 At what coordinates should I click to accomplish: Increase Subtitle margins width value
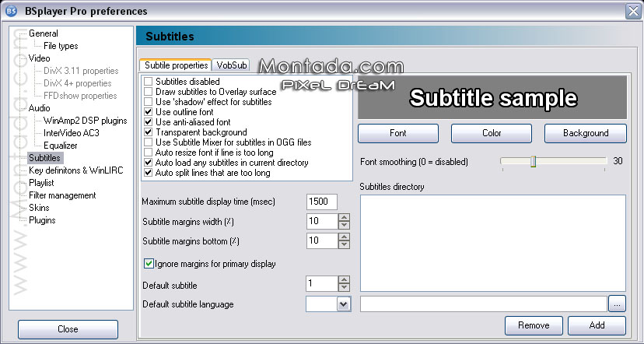point(345,217)
